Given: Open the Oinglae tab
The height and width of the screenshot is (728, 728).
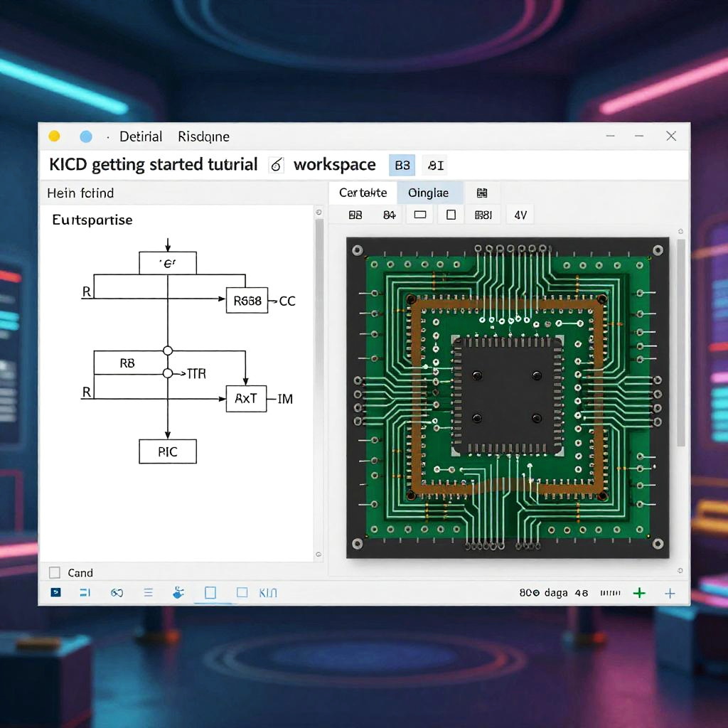Looking at the screenshot, I should 428,193.
